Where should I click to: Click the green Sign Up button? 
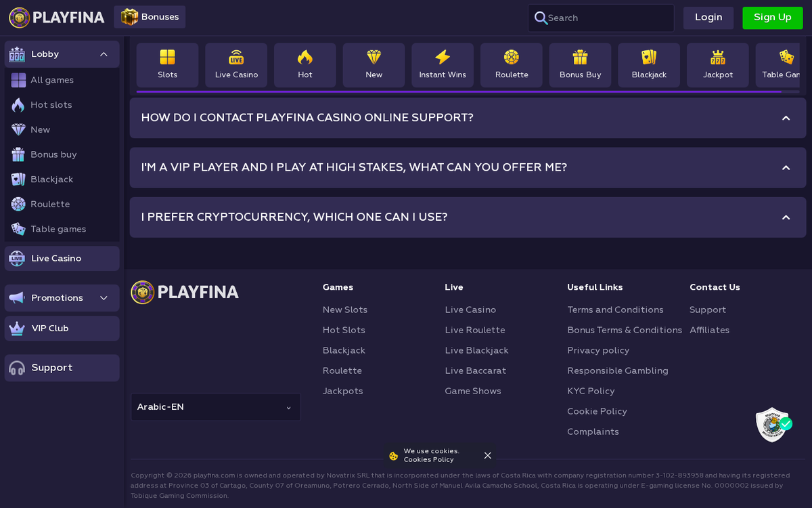click(773, 18)
